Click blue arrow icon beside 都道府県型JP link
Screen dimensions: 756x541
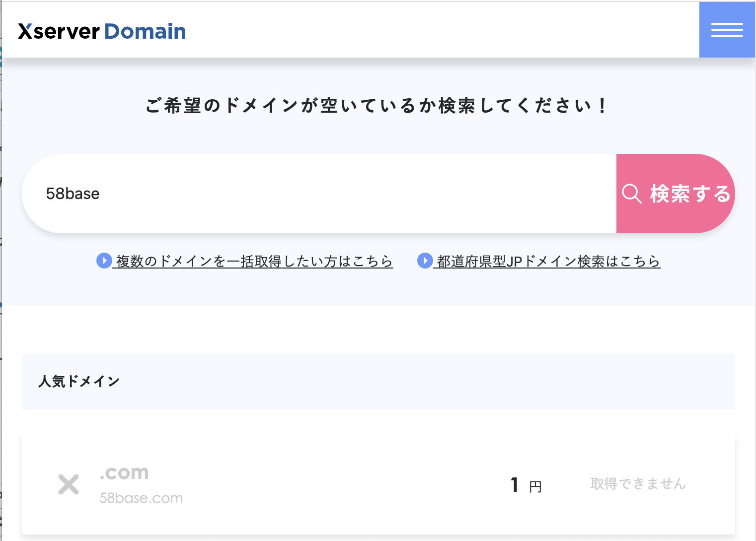tap(425, 261)
